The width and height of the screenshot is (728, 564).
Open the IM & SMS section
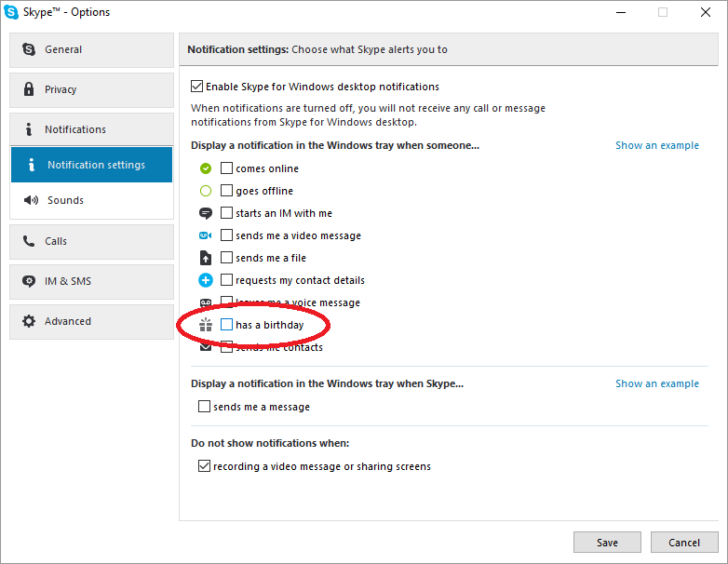pyautogui.click(x=91, y=281)
